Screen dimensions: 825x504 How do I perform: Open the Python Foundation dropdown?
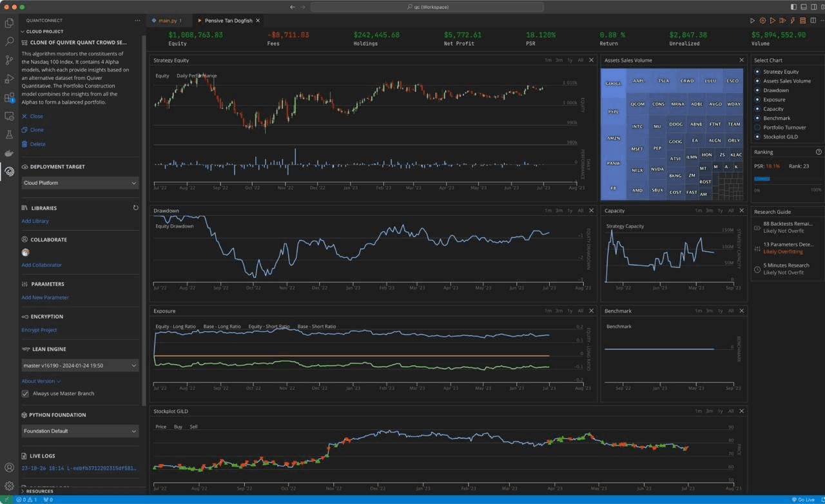[80, 431]
